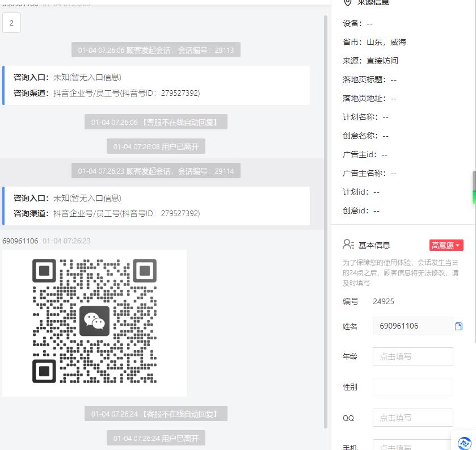
Task: Edit the 姓名 field 690961106
Action: click(412, 326)
